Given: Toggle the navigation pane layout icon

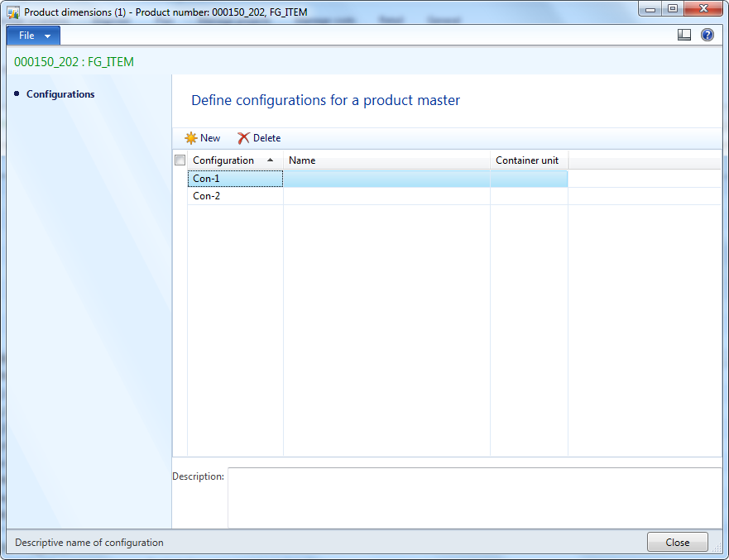Looking at the screenshot, I should (x=684, y=34).
